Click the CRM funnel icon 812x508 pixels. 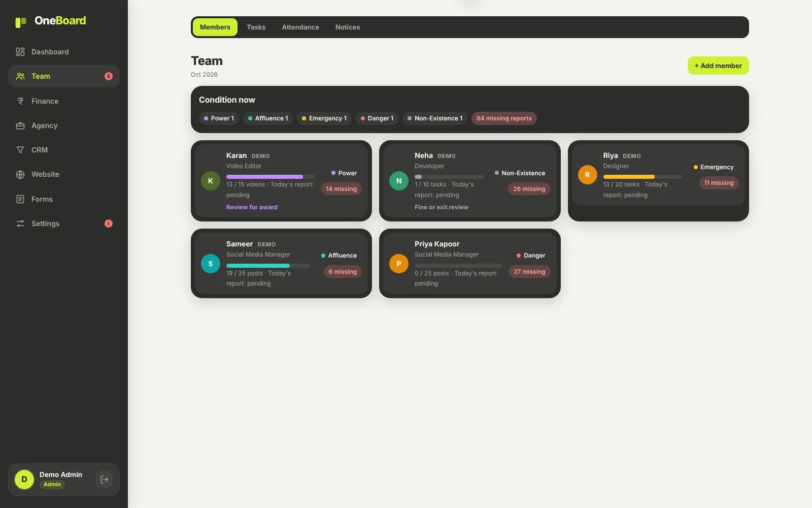click(20, 150)
